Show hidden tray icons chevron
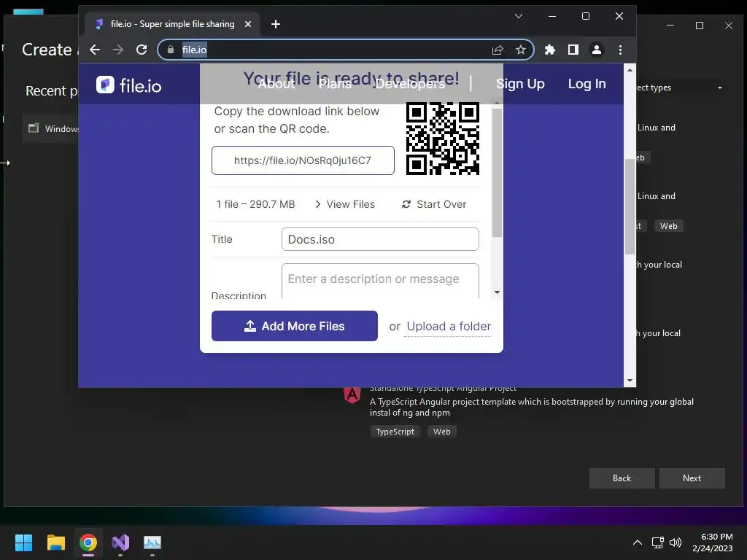 [x=638, y=542]
